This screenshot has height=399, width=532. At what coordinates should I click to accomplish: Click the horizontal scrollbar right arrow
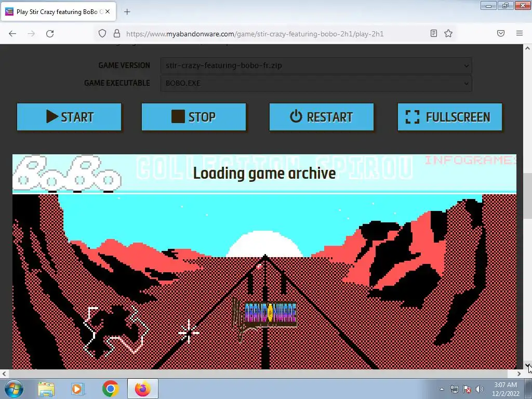coord(519,374)
